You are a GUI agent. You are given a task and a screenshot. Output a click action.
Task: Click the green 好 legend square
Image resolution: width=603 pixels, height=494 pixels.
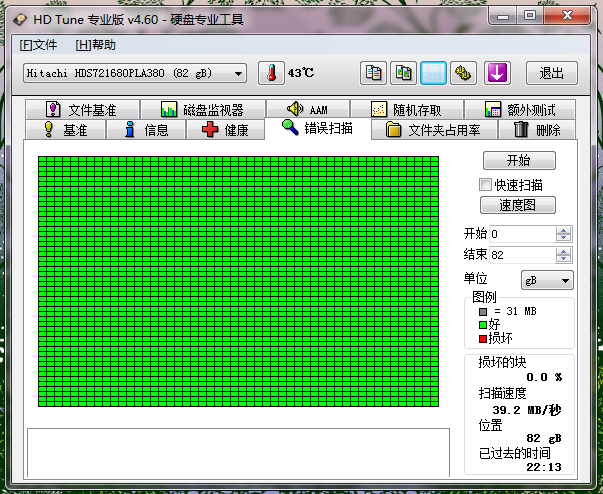pyautogui.click(x=483, y=325)
